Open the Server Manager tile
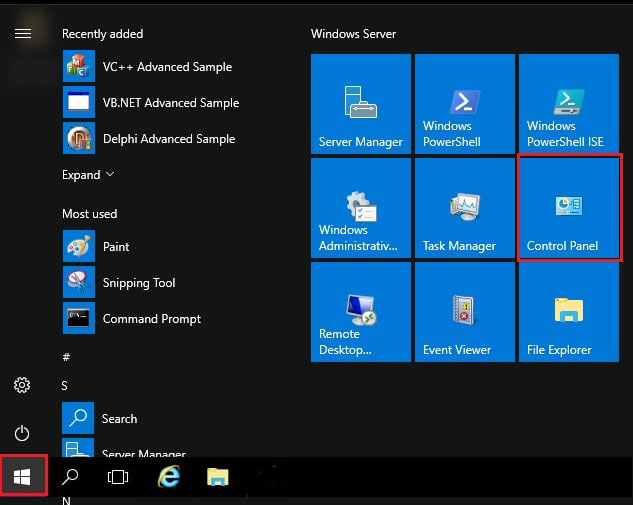 pyautogui.click(x=361, y=104)
